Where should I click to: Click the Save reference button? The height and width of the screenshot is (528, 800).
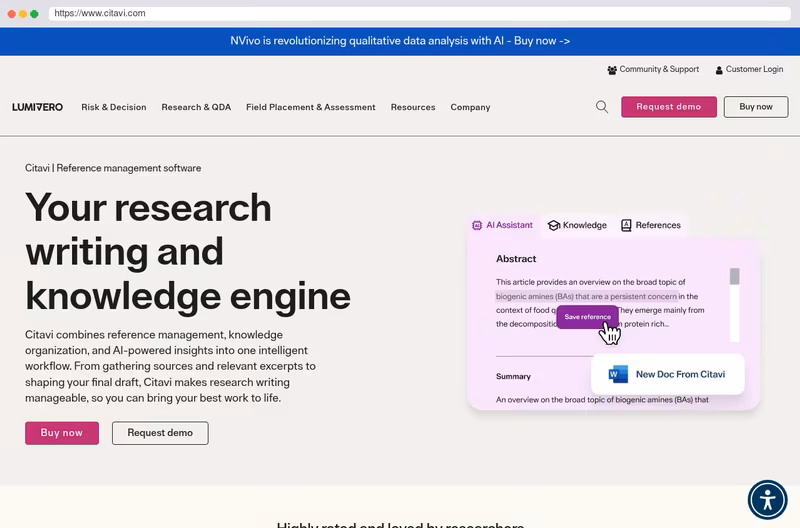587,317
